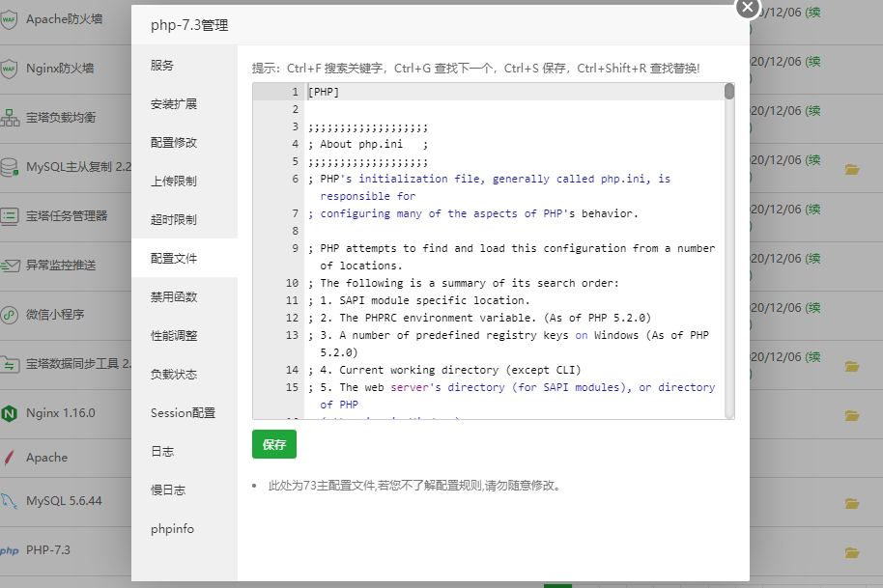This screenshot has height=588, width=883.
Task: Click 异常监控推送 name in background list
Action: (61, 265)
